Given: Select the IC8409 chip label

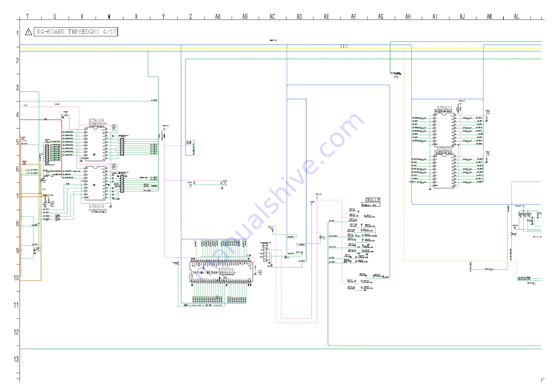Looking at the screenshot, I should (97, 206).
